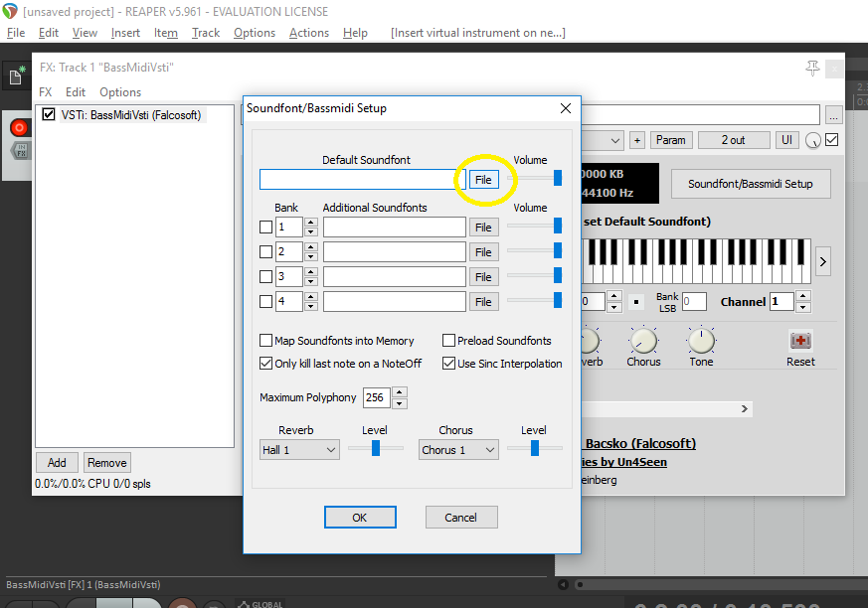The height and width of the screenshot is (608, 868).
Task: Open the Chorus type dropdown showing Chorus 1
Action: tap(458, 450)
